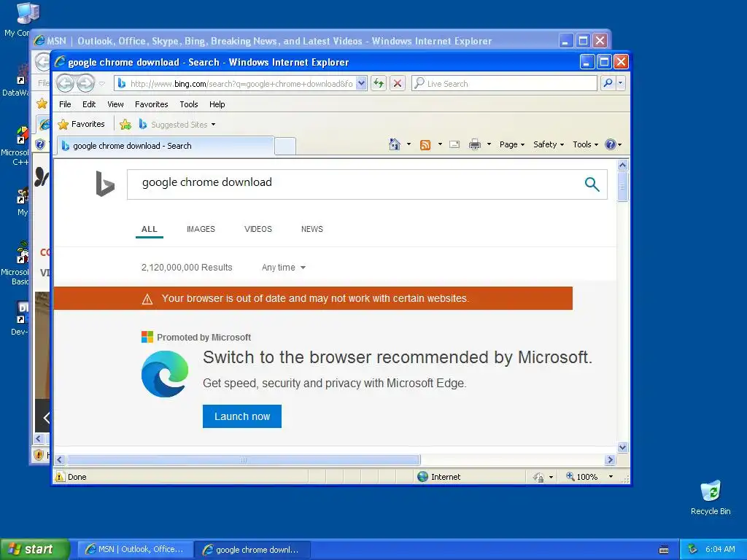The width and height of the screenshot is (747, 560).
Task: Open Suggested Sites on the favorites bar
Action: tap(177, 125)
